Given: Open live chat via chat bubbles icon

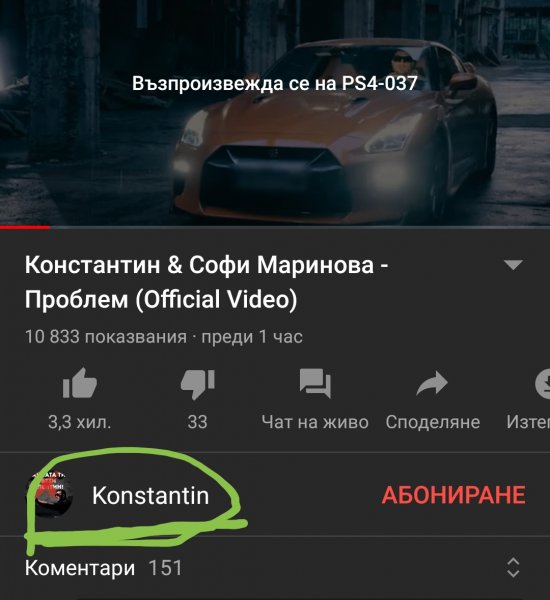Looking at the screenshot, I should (x=315, y=383).
